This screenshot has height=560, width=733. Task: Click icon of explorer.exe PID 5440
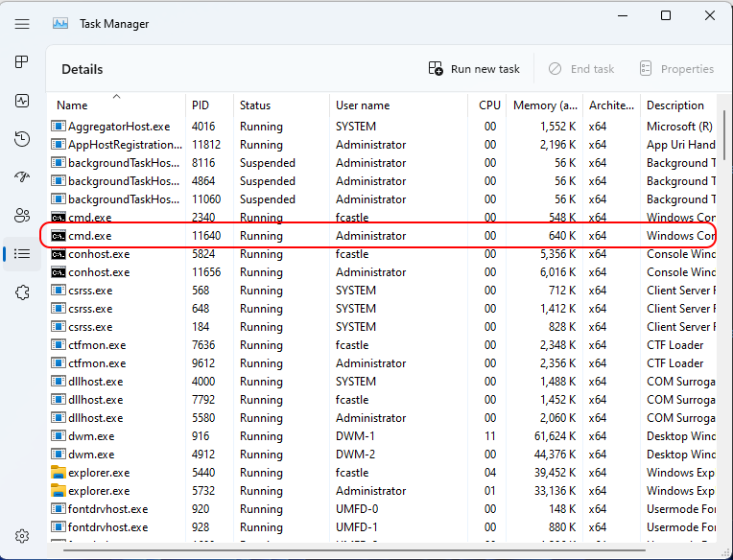tap(58, 473)
